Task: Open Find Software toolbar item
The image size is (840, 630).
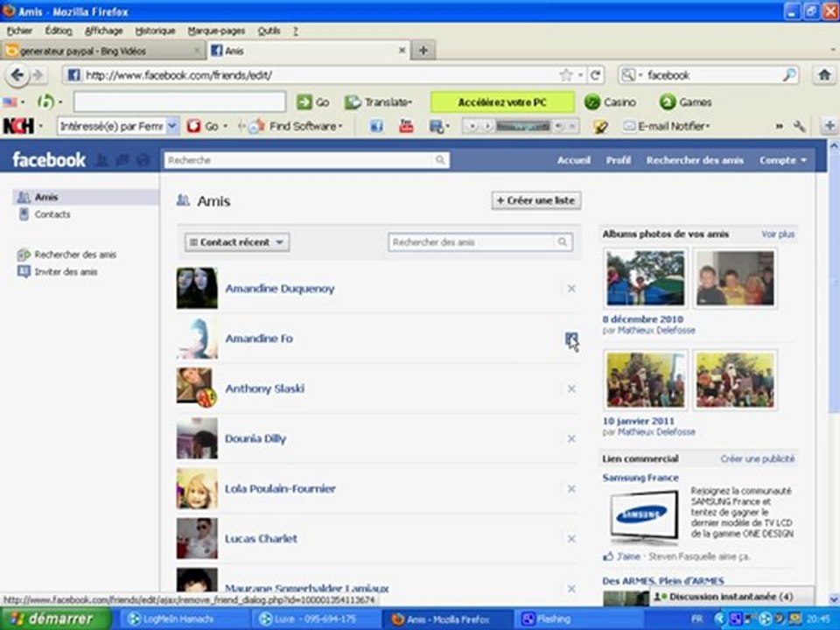Action: pyautogui.click(x=297, y=126)
